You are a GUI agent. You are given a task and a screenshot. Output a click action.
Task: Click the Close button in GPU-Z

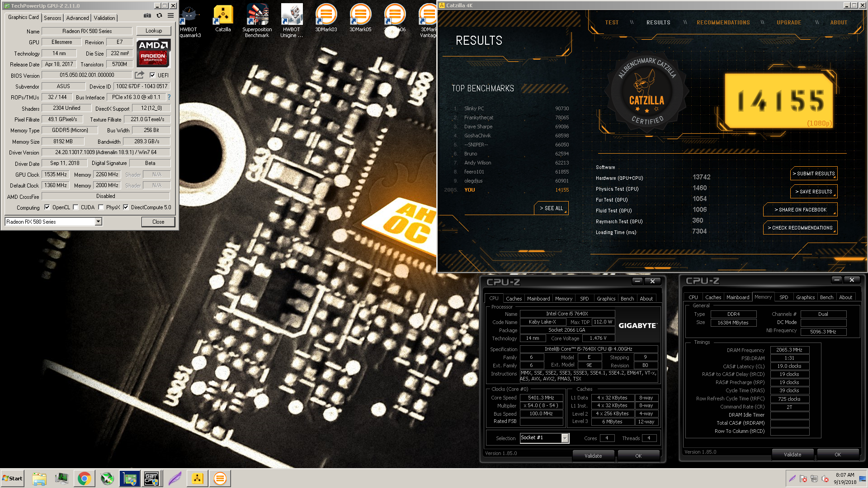click(158, 222)
